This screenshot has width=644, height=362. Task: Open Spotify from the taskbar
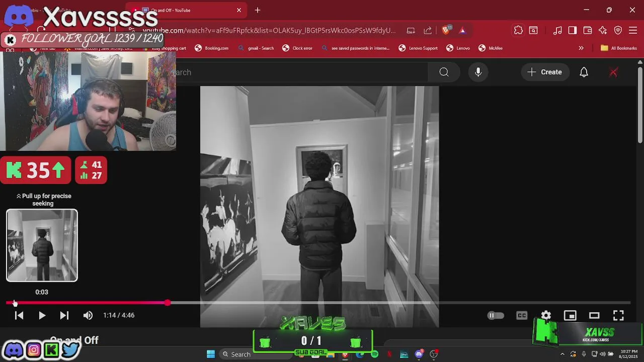[x=374, y=354]
